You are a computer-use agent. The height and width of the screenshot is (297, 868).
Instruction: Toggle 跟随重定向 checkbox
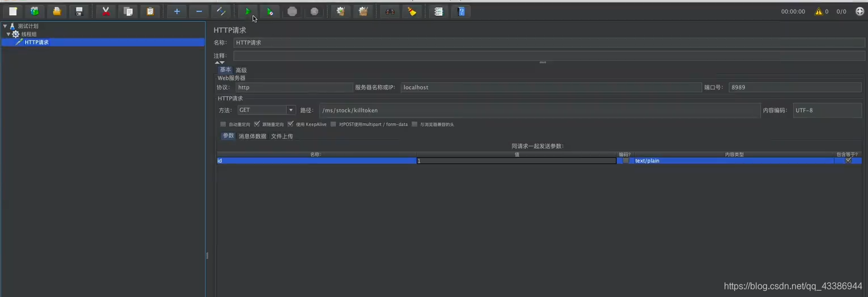[257, 124]
